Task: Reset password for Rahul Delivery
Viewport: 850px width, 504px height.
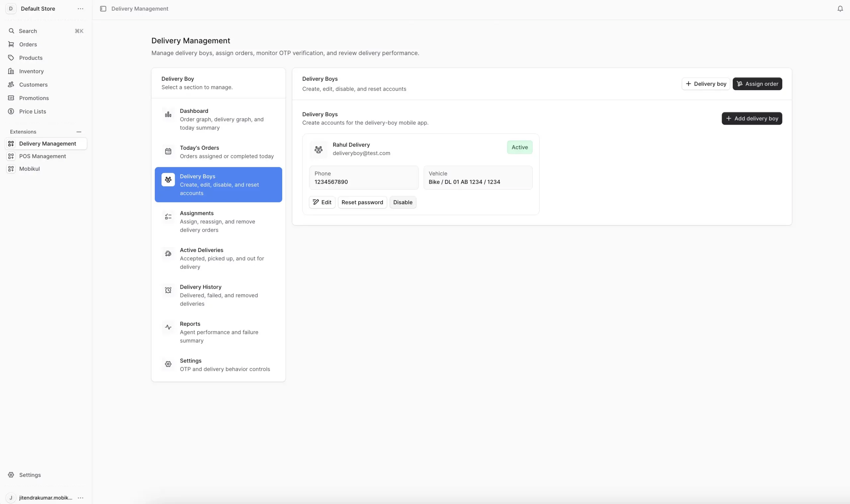Action: click(362, 203)
